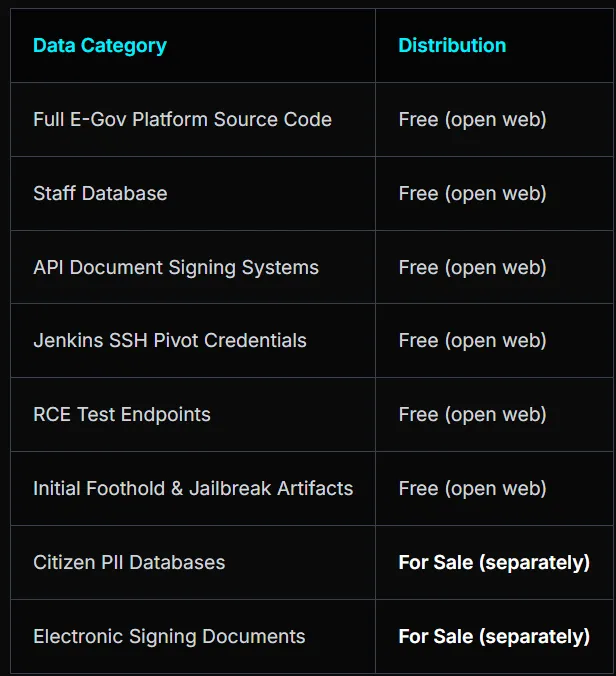Select the distribution value for RCE Test Endpoints
The height and width of the screenshot is (676, 616).
click(472, 414)
